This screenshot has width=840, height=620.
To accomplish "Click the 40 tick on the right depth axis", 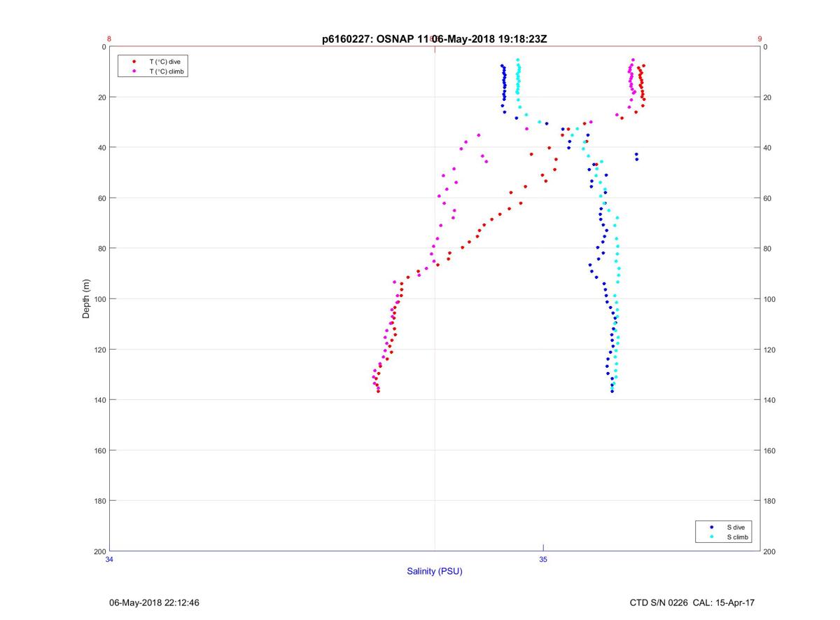I will coord(768,148).
